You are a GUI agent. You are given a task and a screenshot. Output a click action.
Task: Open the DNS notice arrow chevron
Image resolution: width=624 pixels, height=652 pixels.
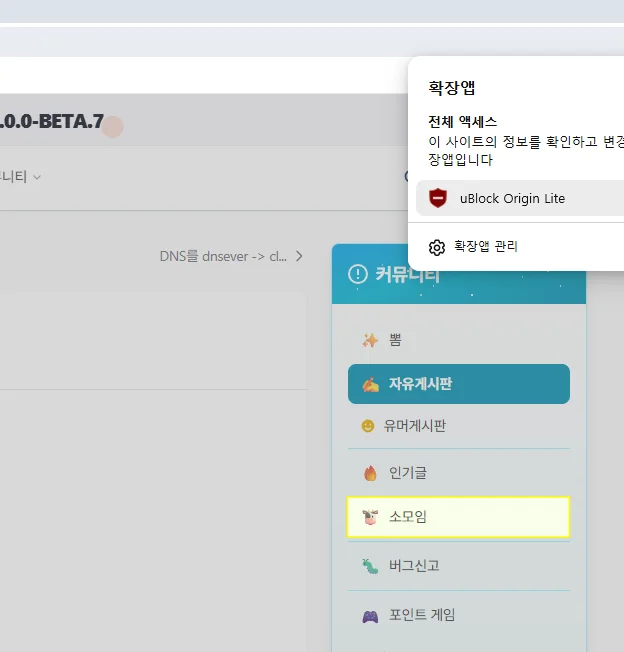pyautogui.click(x=299, y=256)
